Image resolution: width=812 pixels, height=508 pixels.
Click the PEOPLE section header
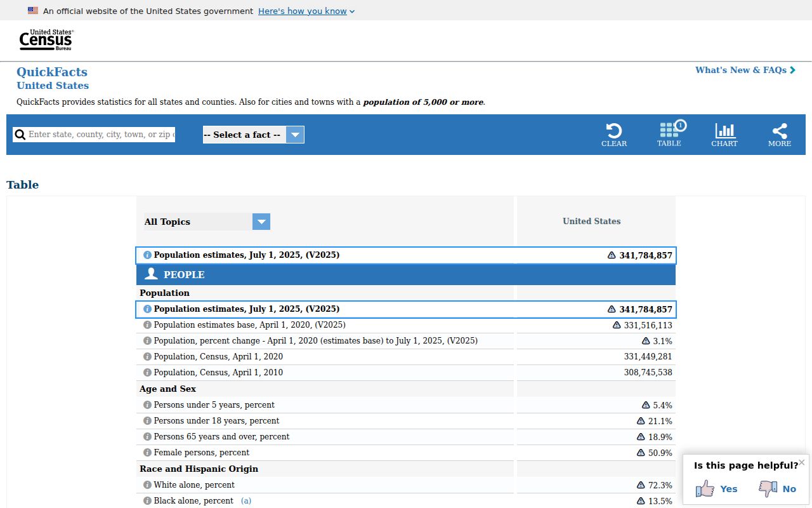[x=406, y=274]
